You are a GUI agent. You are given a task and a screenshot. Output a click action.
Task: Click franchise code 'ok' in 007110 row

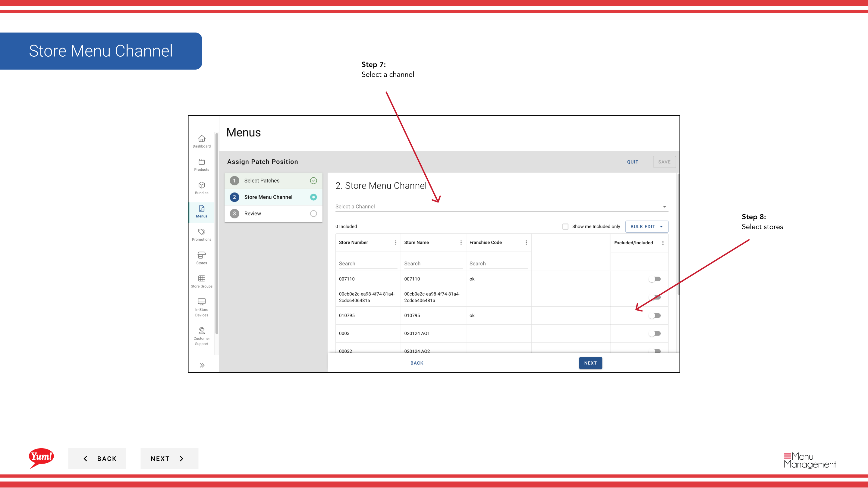point(472,279)
